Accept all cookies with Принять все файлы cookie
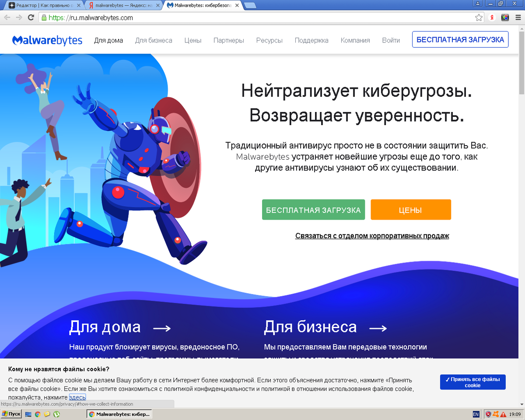 (472, 382)
